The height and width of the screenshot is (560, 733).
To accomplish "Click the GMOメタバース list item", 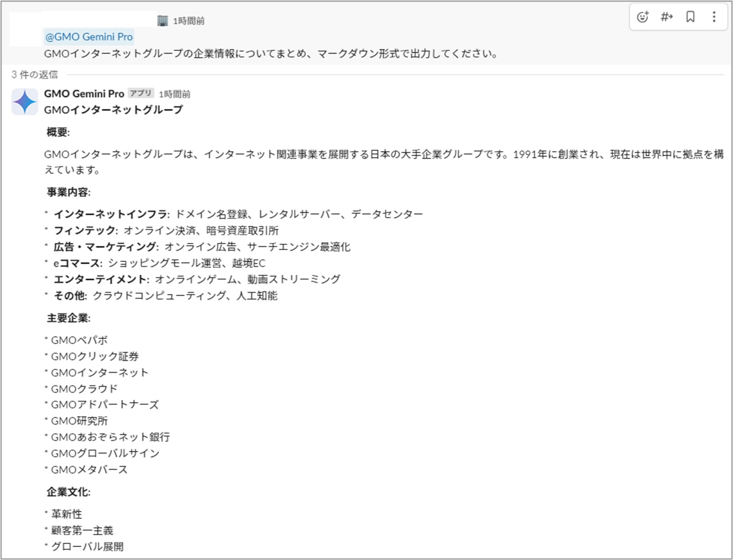I will pyautogui.click(x=86, y=470).
